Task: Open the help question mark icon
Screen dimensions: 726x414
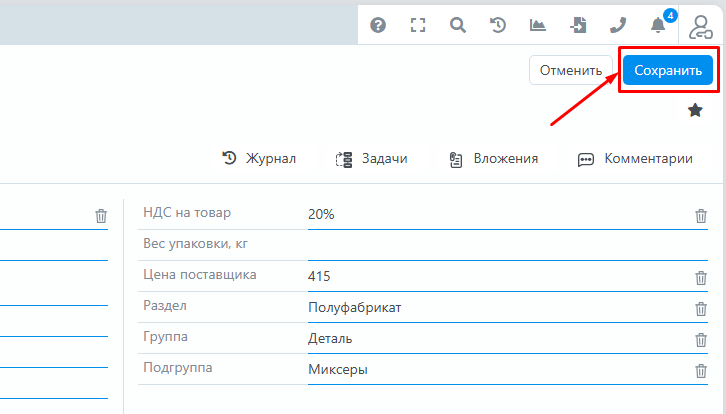Action: (378, 26)
